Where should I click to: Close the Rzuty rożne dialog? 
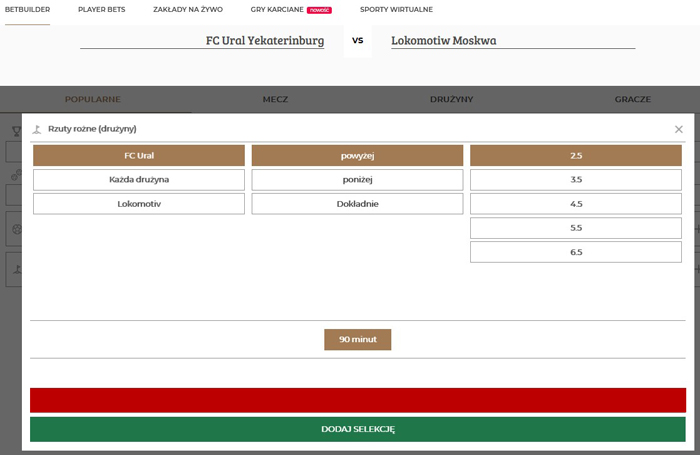pyautogui.click(x=679, y=129)
